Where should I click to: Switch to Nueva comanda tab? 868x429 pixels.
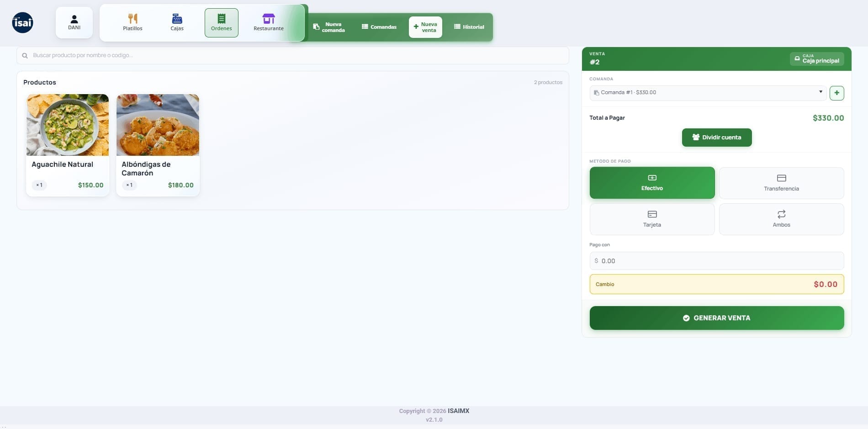329,27
